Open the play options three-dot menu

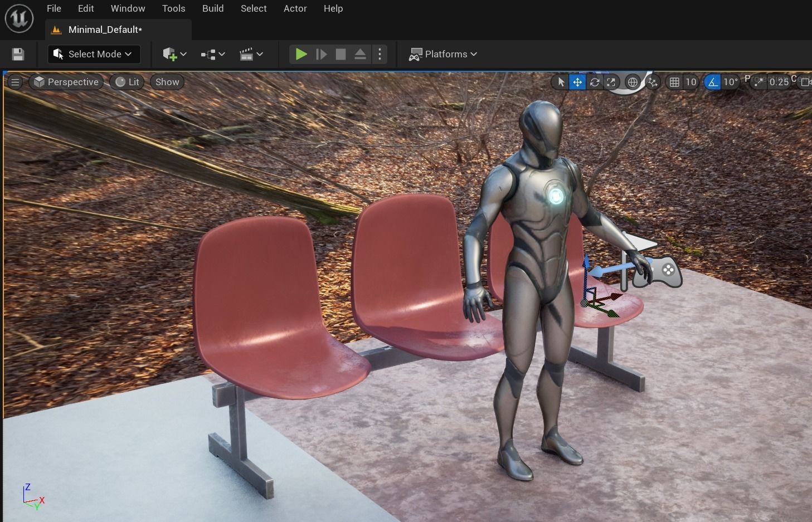click(380, 54)
